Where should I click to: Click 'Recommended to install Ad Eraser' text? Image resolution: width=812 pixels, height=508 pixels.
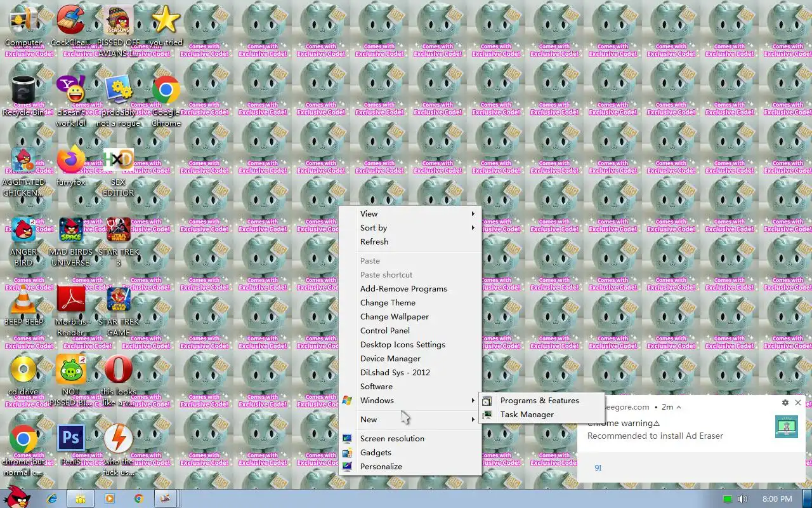point(655,436)
